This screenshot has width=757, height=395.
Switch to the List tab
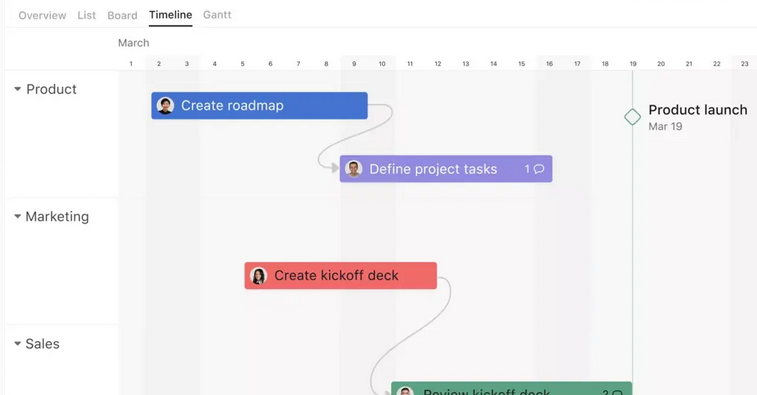pos(86,15)
